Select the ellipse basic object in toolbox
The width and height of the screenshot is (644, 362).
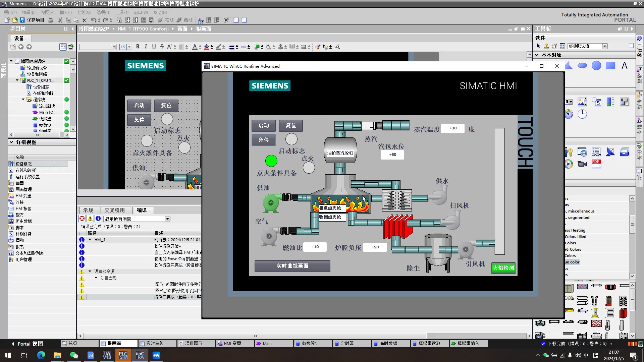point(582,65)
